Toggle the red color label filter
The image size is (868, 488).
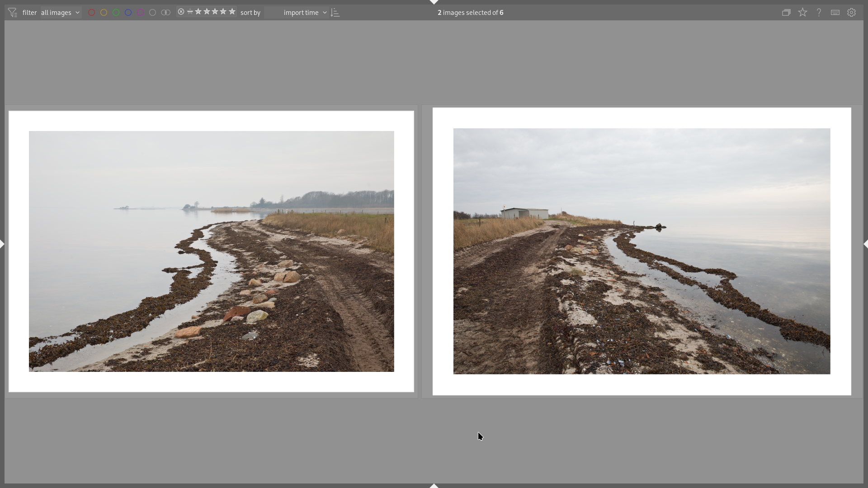click(x=91, y=13)
